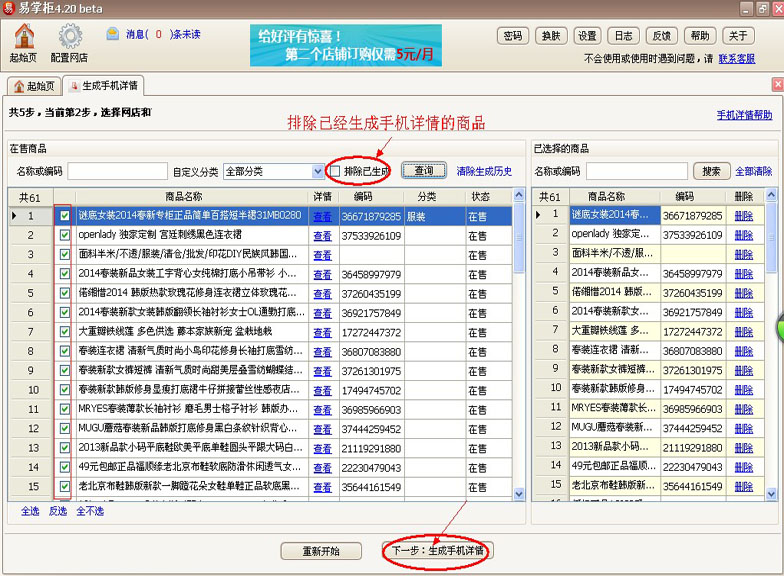Select 服装 category cell in row 1
This screenshot has width=784, height=576.
coord(434,216)
